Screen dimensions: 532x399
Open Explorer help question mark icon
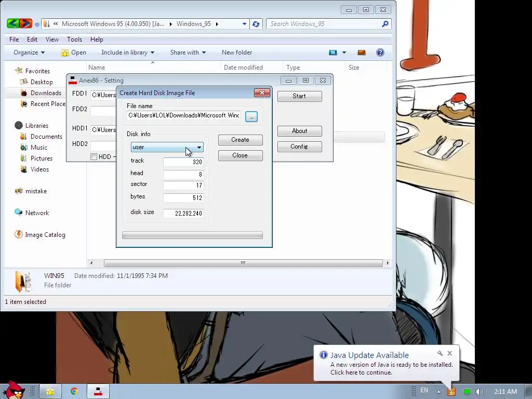380,52
